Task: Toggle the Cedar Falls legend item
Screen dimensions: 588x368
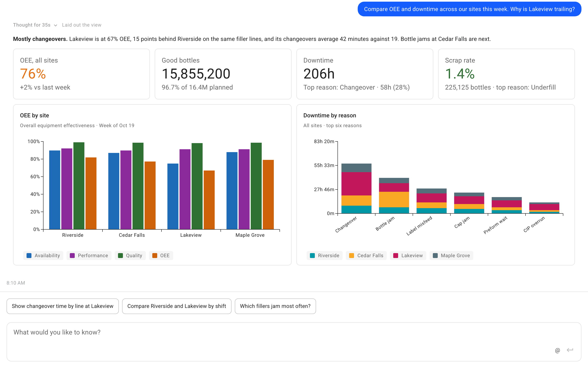Action: (366, 256)
